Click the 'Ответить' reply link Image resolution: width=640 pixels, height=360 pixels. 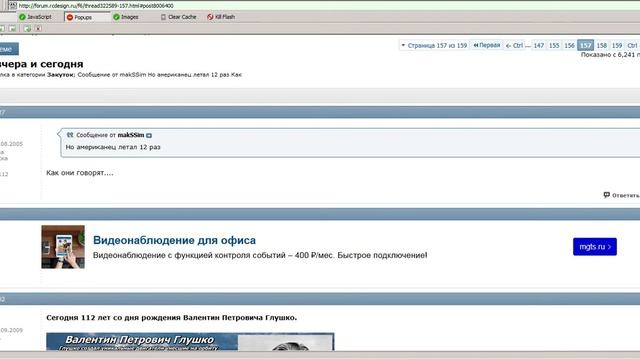coord(625,196)
